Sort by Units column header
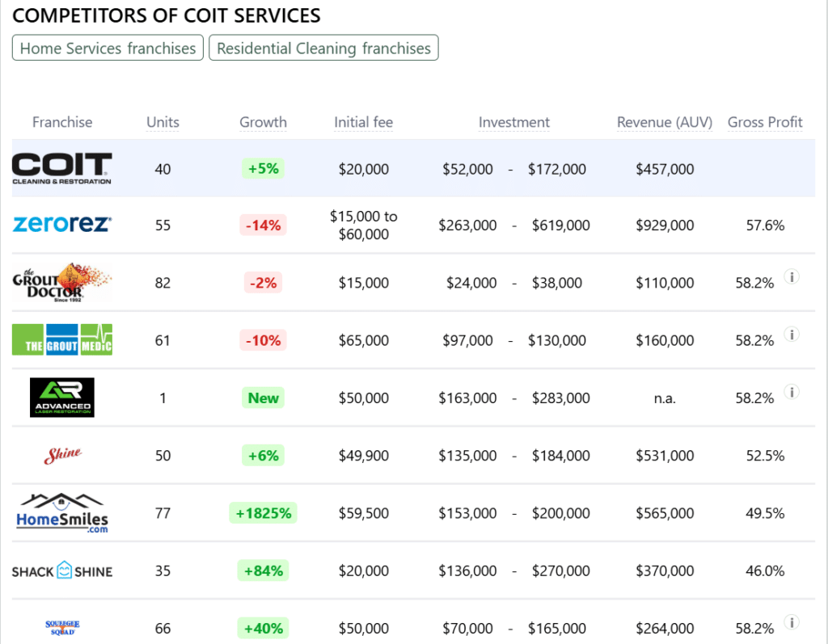This screenshot has width=828, height=644. coord(163,123)
